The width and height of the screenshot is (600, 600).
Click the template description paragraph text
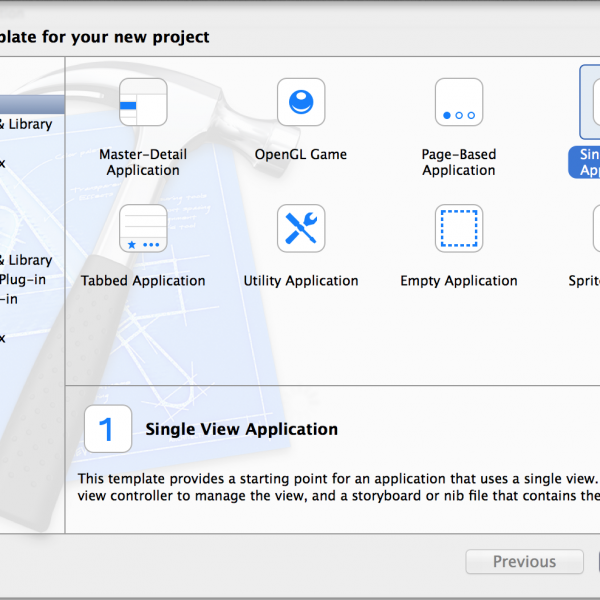pos(339,487)
